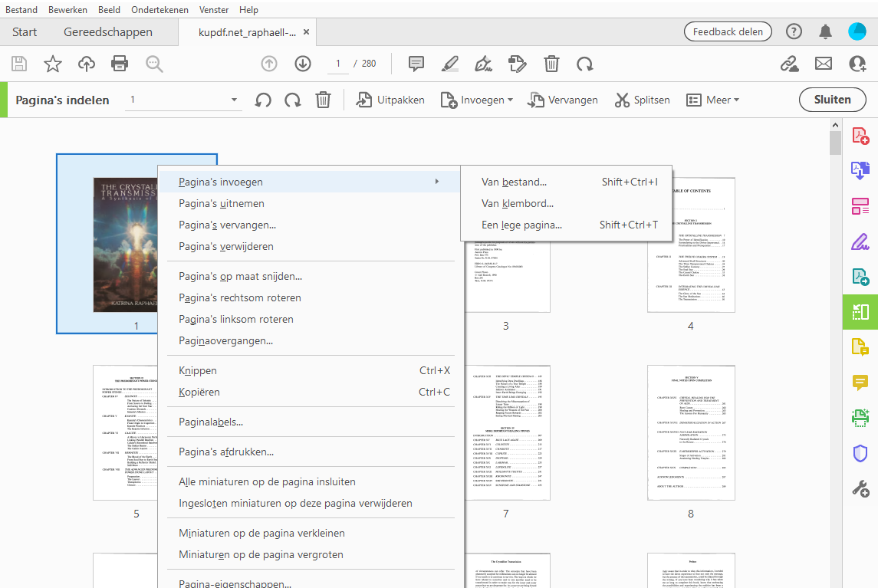Viewport: 878px width, 588px height.
Task: Open the Fill & Sign tool
Action: tap(860, 241)
